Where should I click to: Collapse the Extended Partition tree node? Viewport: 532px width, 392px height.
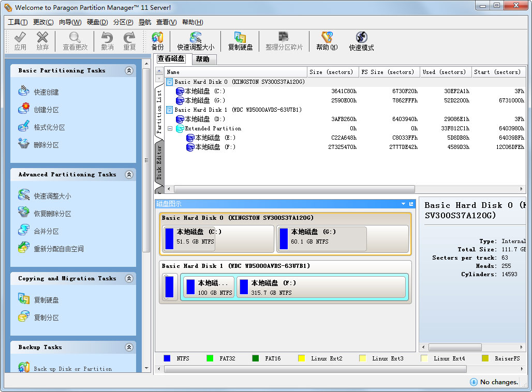pos(170,129)
